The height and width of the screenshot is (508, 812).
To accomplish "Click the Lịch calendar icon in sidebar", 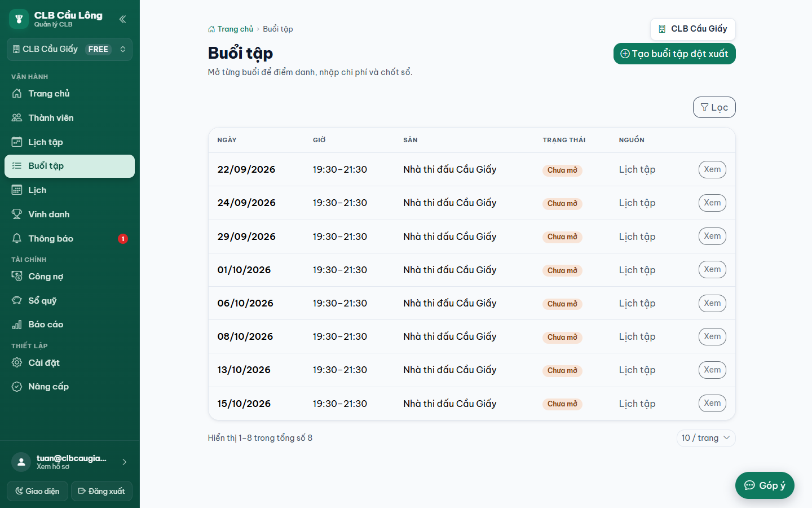I will tap(17, 190).
